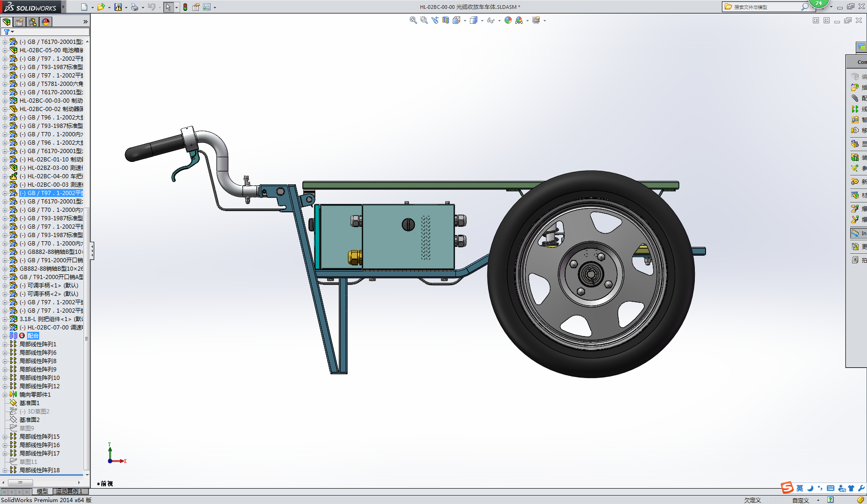
Task: Click the Rebuild traffic light icon
Action: (x=185, y=7)
